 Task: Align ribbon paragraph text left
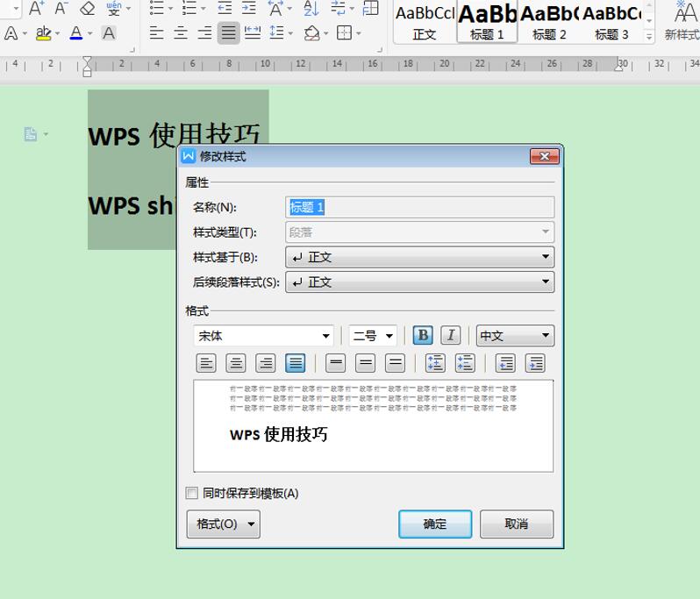click(x=157, y=33)
